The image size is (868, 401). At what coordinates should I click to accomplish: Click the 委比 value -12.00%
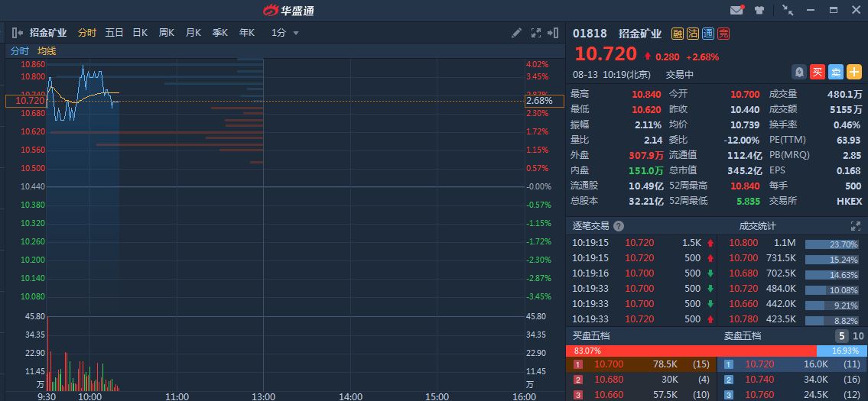click(x=743, y=140)
